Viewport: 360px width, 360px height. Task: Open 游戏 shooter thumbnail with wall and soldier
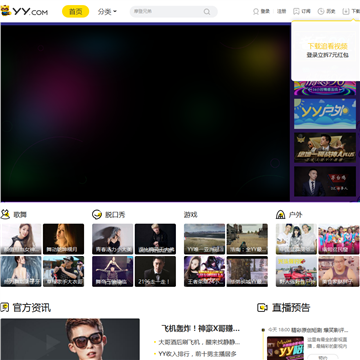pos(247,239)
